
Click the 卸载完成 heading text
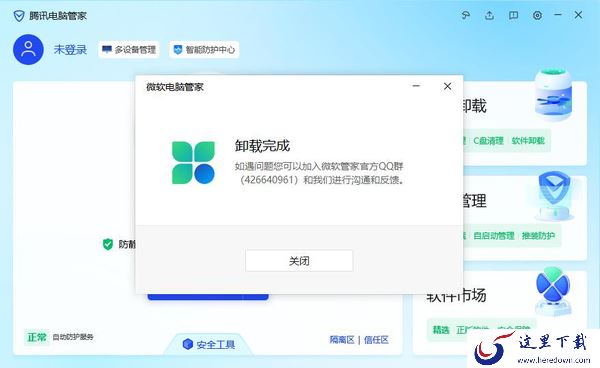262,146
